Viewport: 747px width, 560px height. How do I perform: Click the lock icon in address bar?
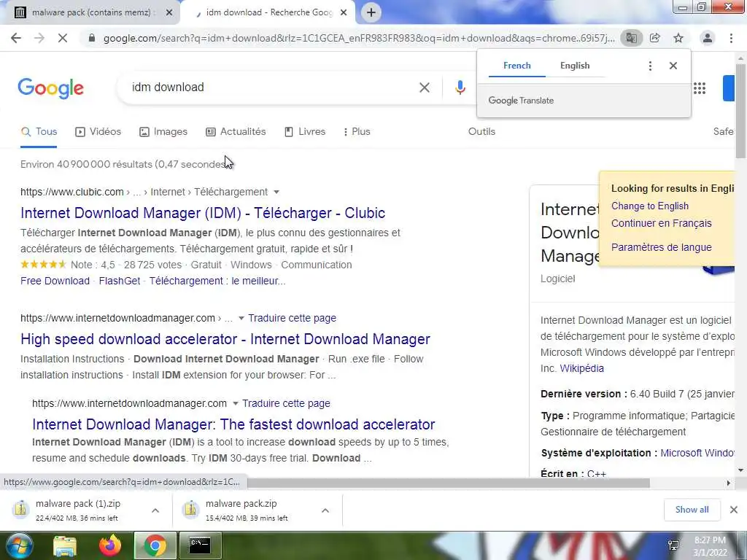[91, 38]
